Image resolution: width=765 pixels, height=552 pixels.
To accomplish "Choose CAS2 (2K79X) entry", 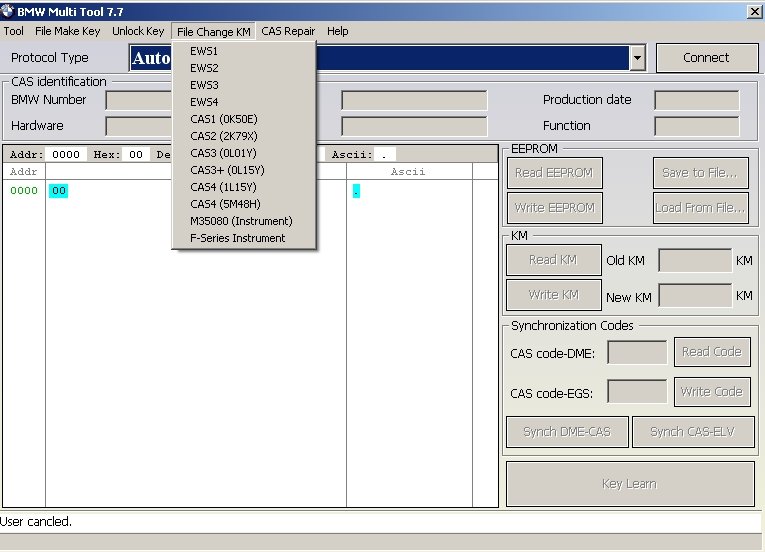I will click(244, 136).
